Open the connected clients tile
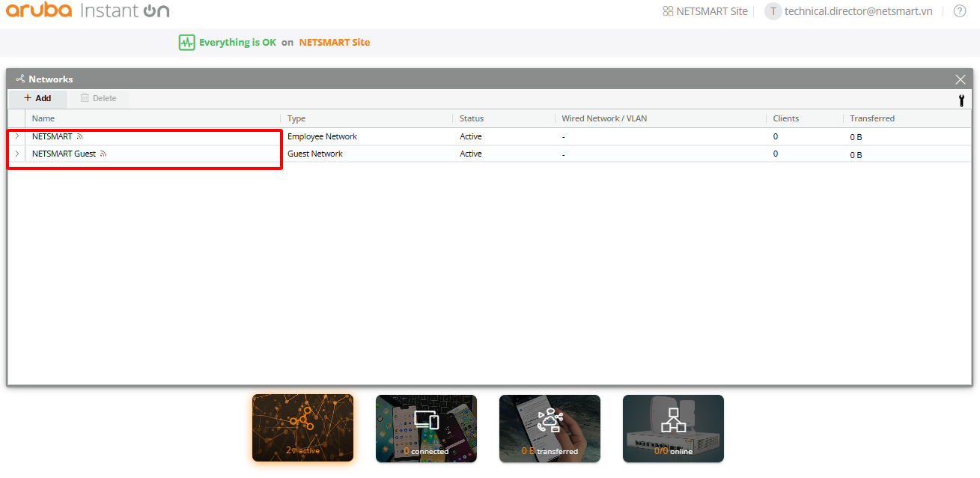Viewport: 980px width, 478px height. (426, 429)
